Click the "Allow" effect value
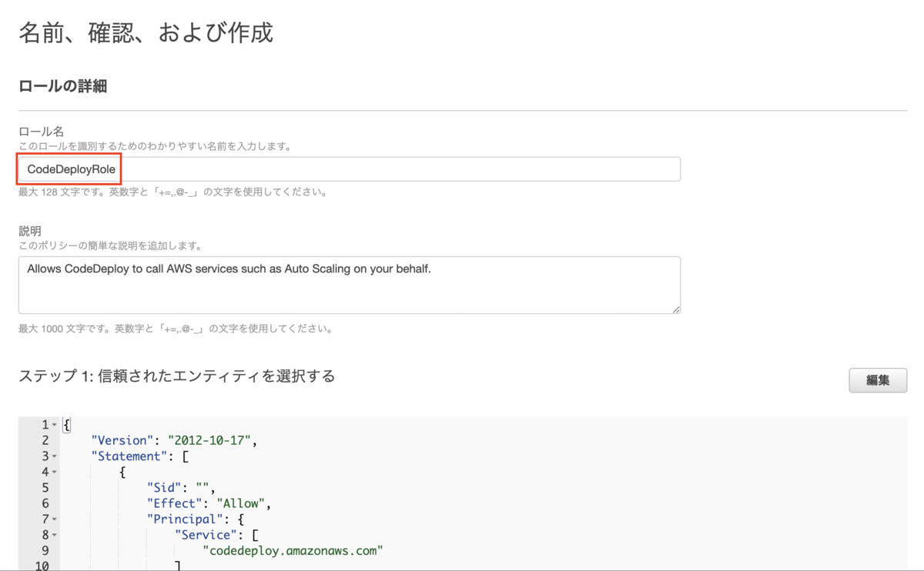The width and height of the screenshot is (924, 571). [x=241, y=503]
